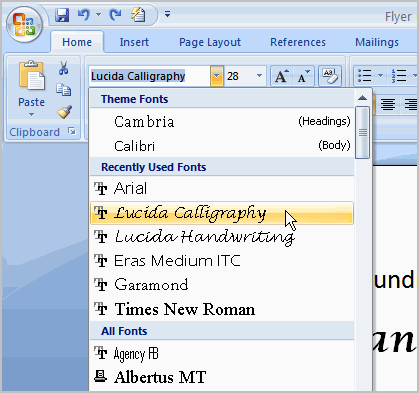Open the Insert tab
This screenshot has width=419, height=393.
pos(134,42)
